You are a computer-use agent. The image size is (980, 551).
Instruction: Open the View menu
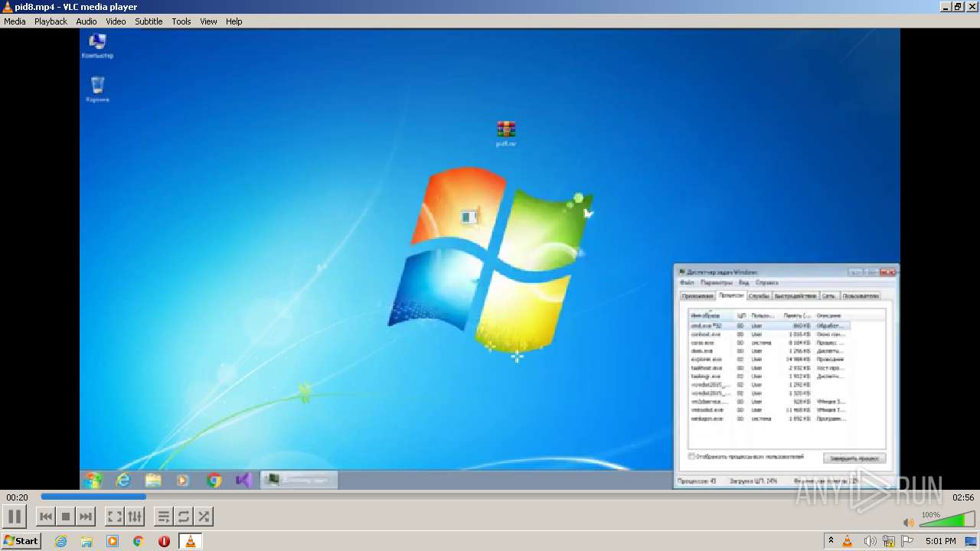coord(208,21)
